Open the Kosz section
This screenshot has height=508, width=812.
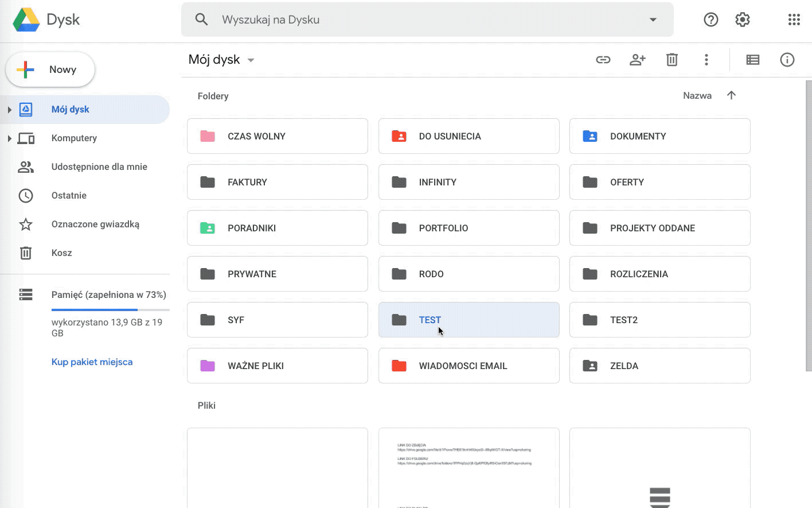61,253
